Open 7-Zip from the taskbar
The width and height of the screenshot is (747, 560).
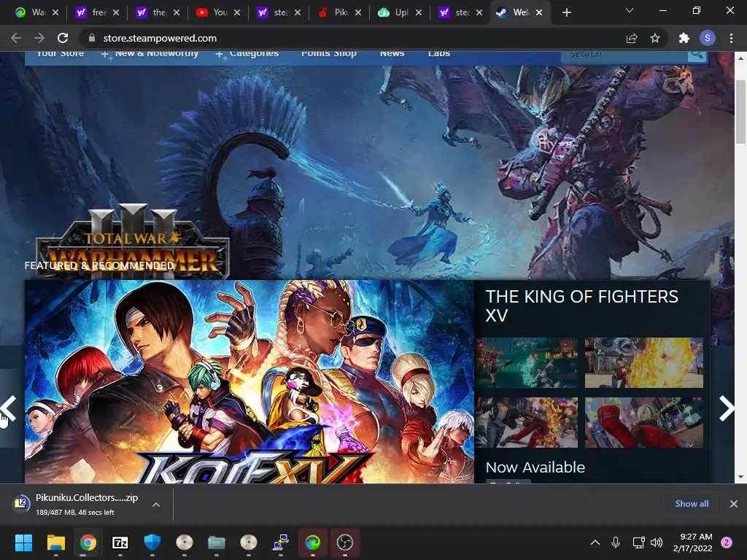120,542
